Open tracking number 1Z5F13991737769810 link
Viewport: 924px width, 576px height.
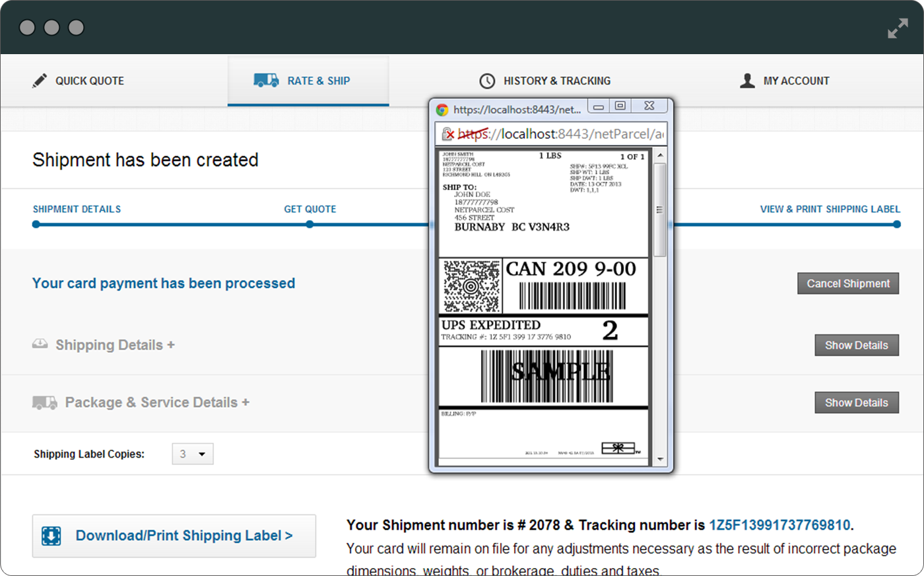[779, 525]
